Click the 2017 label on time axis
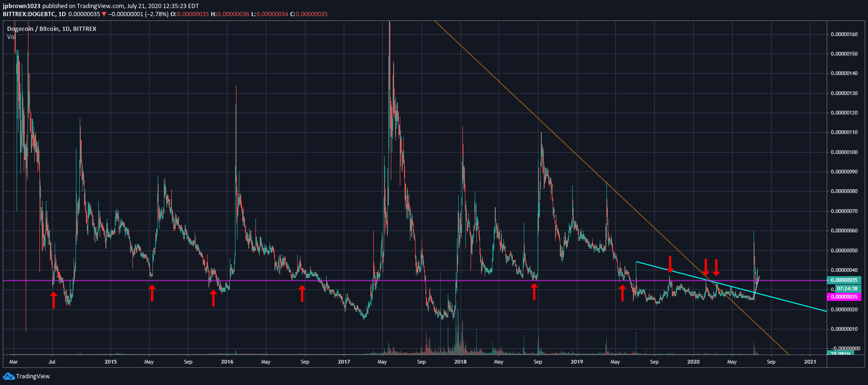 [344, 362]
